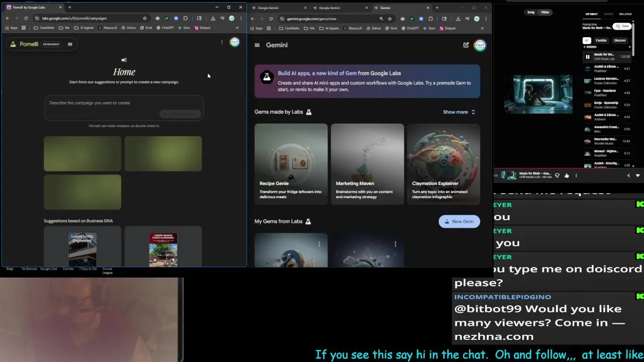The image size is (644, 362).
Task: Bookmark the Pomelli page with star icon
Action: 144,18
